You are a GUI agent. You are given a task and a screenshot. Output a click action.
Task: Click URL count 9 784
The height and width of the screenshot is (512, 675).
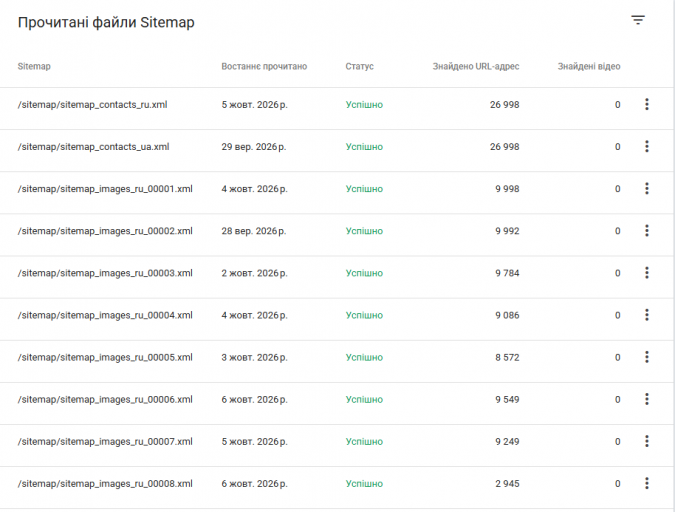tap(507, 273)
